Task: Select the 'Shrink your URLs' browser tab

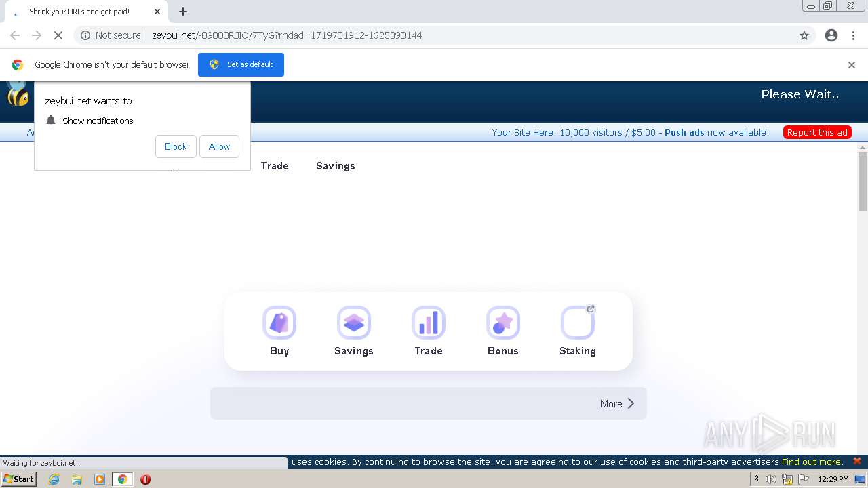Action: tap(85, 12)
